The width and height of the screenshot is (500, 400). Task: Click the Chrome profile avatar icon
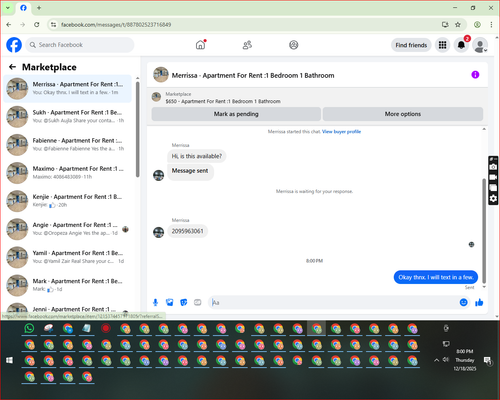(477, 25)
